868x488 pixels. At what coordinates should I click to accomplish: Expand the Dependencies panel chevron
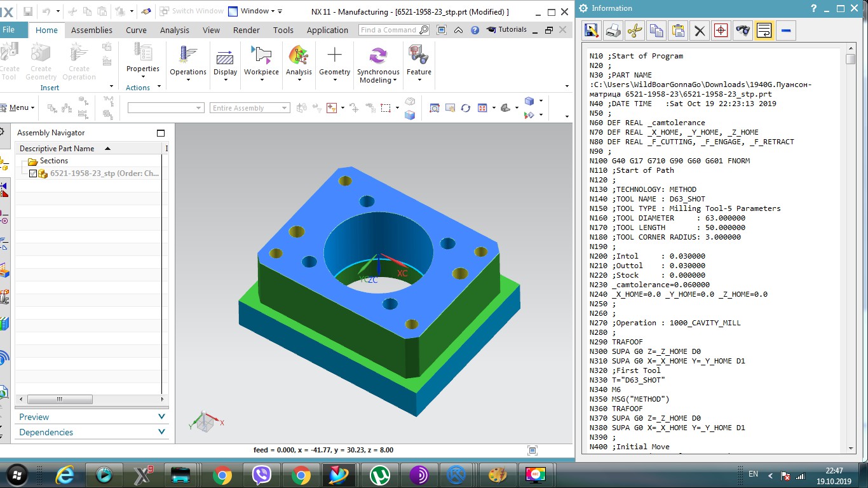click(161, 432)
